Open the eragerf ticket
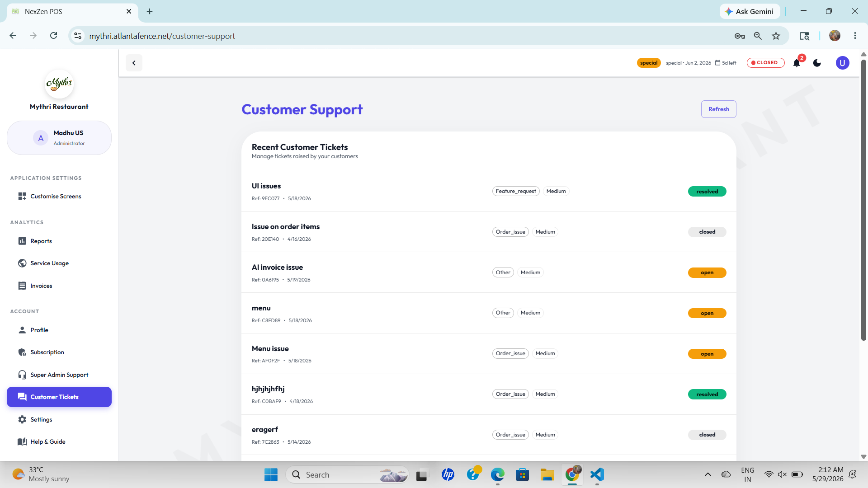 coord(489,435)
